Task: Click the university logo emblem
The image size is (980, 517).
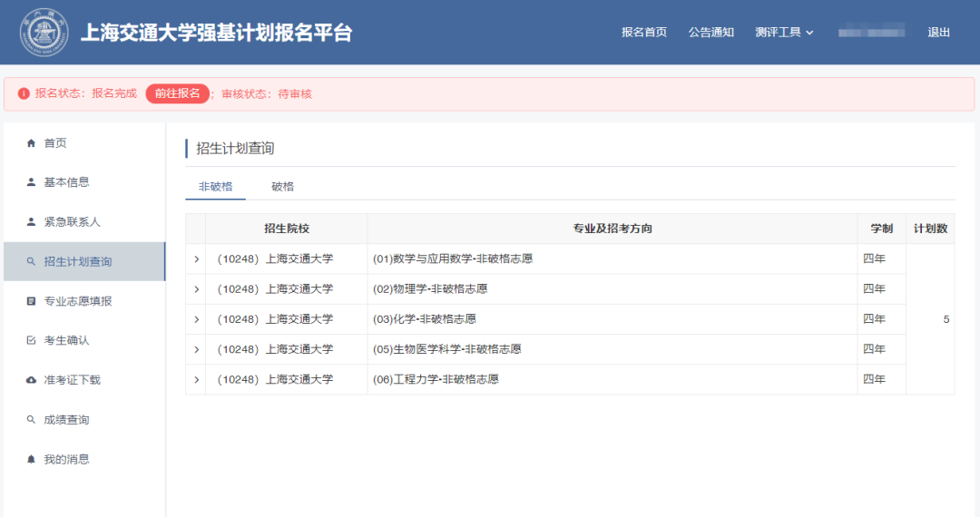Action: click(x=44, y=33)
